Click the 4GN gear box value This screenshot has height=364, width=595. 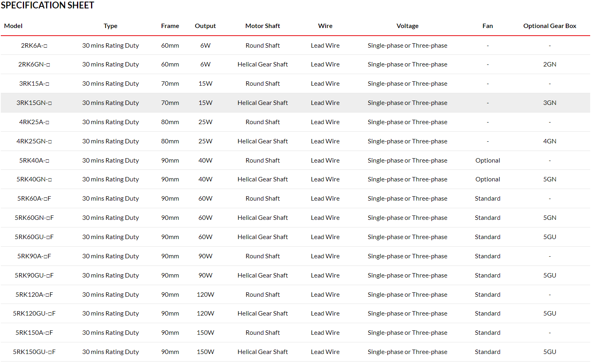pyautogui.click(x=550, y=141)
